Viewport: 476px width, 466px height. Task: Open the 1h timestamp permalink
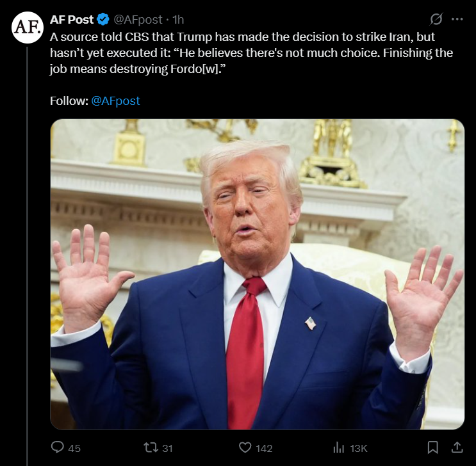[178, 20]
